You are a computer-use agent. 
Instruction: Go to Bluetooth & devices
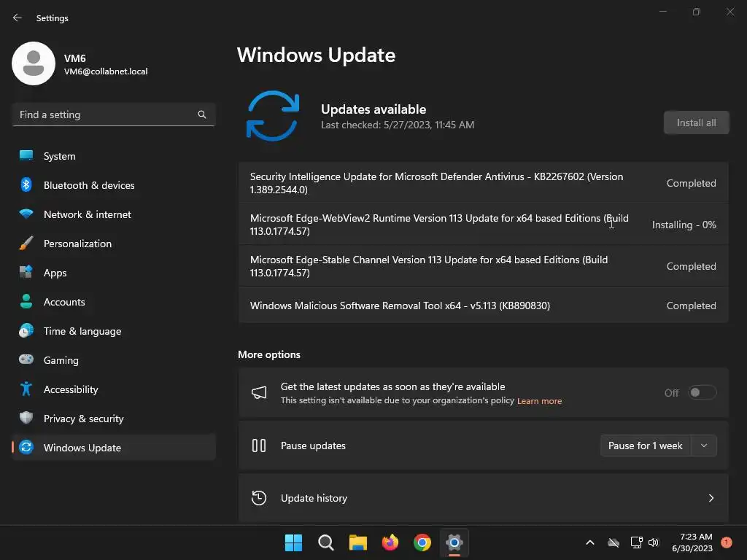pyautogui.click(x=113, y=184)
